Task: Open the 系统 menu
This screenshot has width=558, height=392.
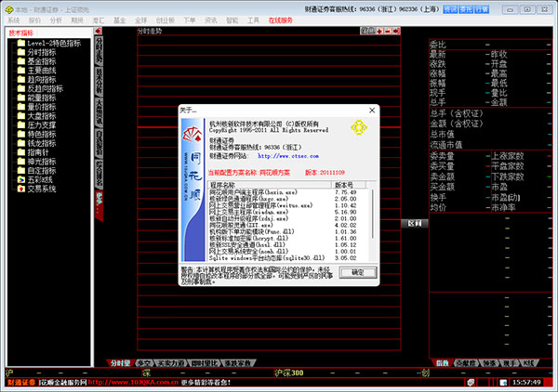Action: 14,20
